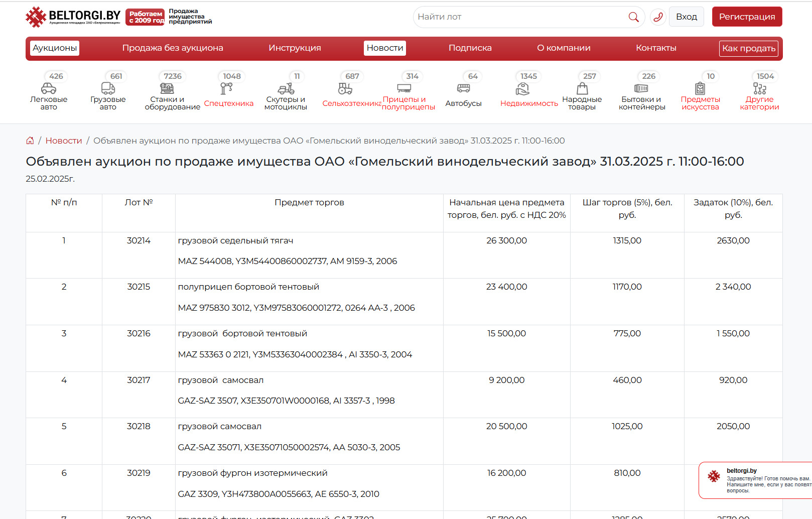Open the Подписка menu item
This screenshot has height=519, width=812.
click(x=470, y=48)
